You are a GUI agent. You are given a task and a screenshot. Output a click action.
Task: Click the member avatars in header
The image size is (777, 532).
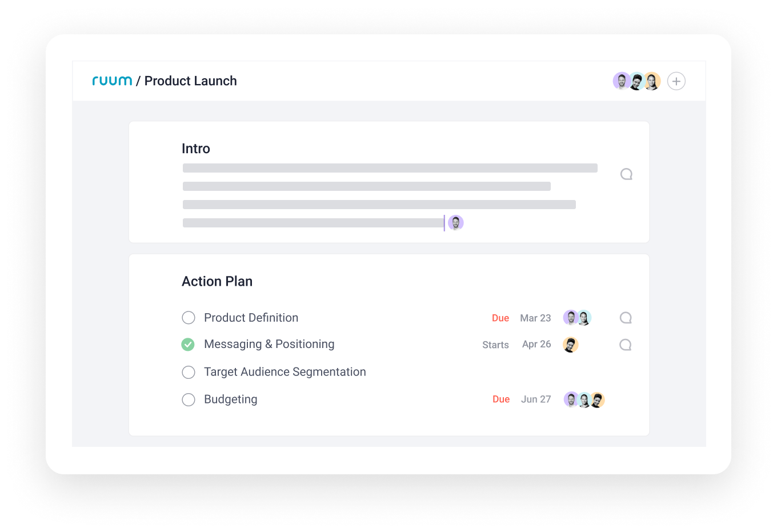(636, 81)
